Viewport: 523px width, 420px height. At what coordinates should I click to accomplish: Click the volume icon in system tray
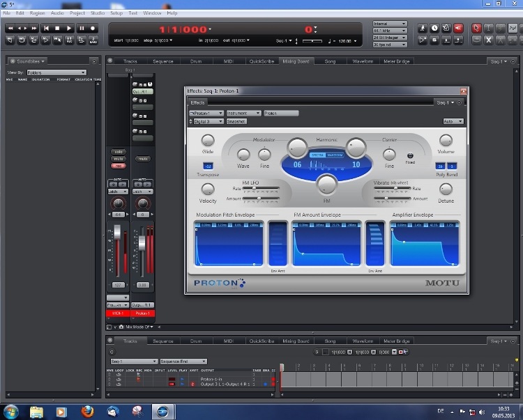[x=482, y=412]
